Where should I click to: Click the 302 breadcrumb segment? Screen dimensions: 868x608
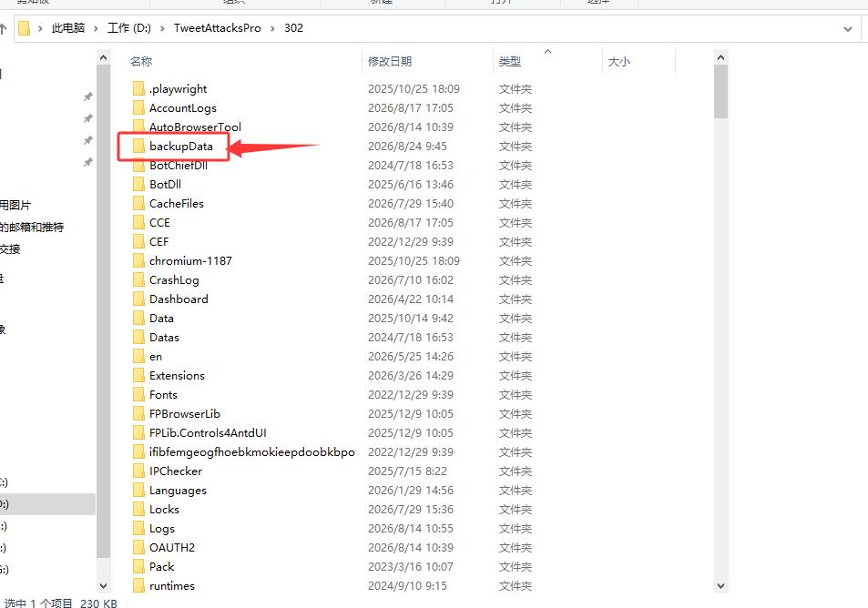click(293, 28)
